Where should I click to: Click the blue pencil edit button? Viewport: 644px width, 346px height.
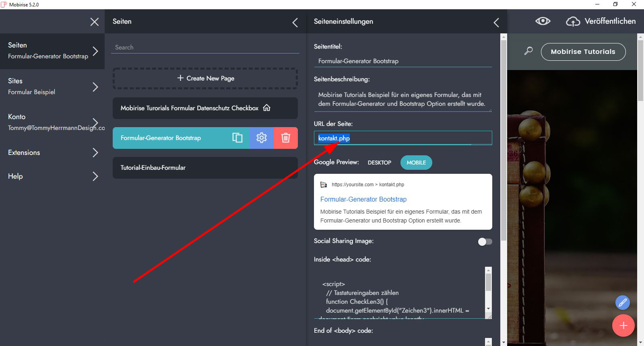[622, 303]
